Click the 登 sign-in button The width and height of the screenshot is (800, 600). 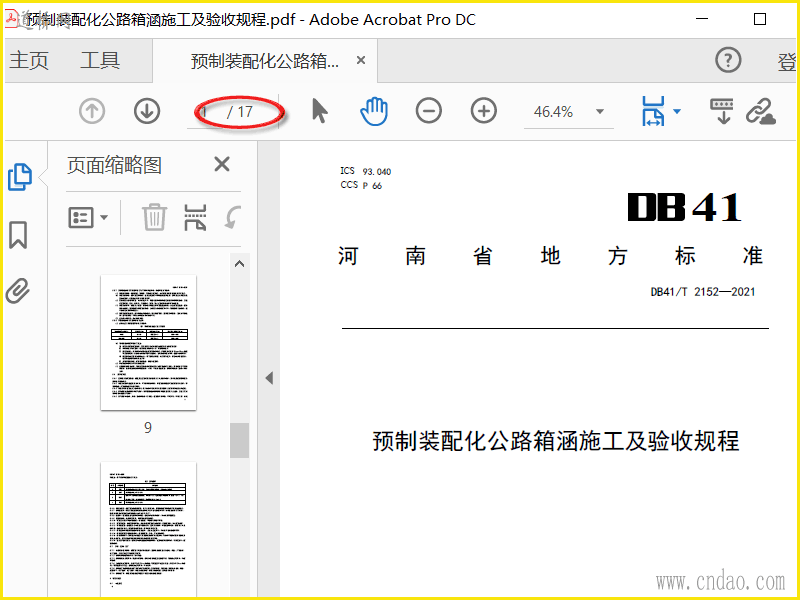click(x=786, y=61)
